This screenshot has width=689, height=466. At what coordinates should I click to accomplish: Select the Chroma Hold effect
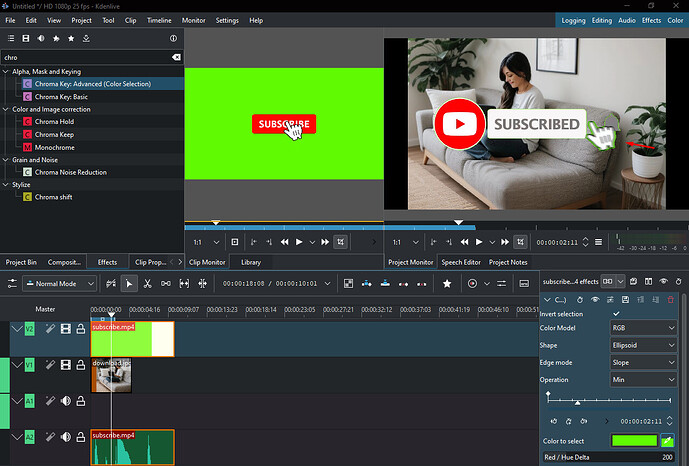coord(54,122)
